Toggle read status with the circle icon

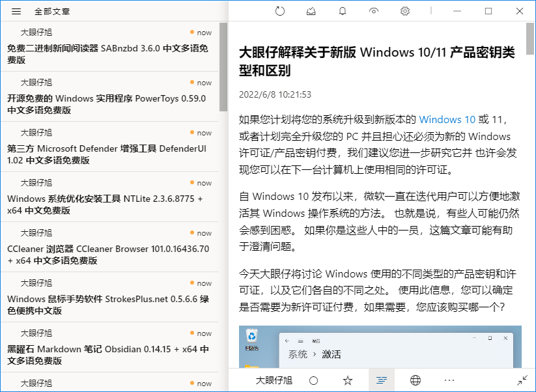313,380
